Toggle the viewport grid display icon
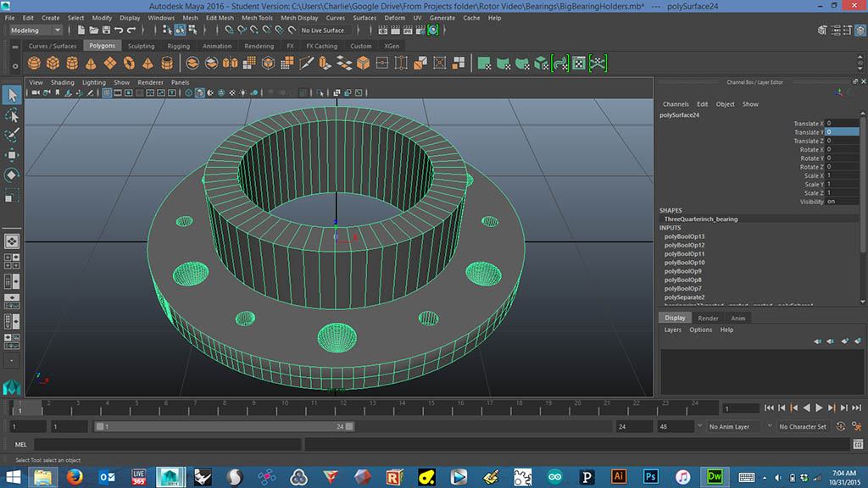Screen dimensions: 868x488 point(108,93)
